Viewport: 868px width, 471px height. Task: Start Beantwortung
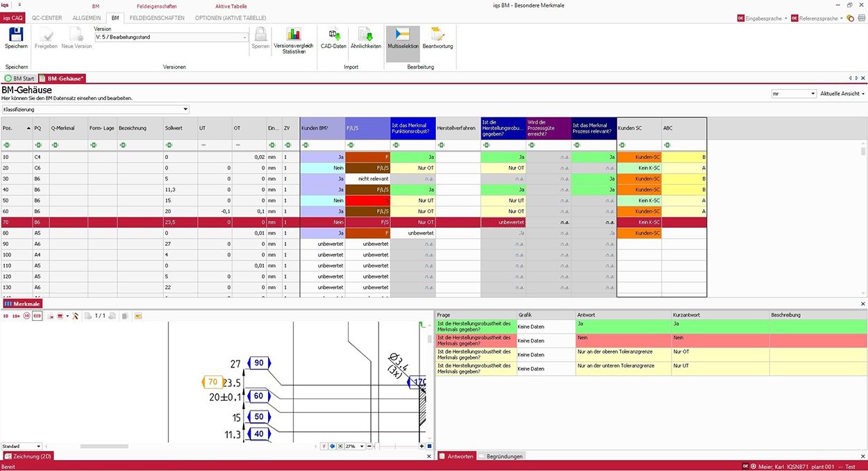(x=437, y=38)
